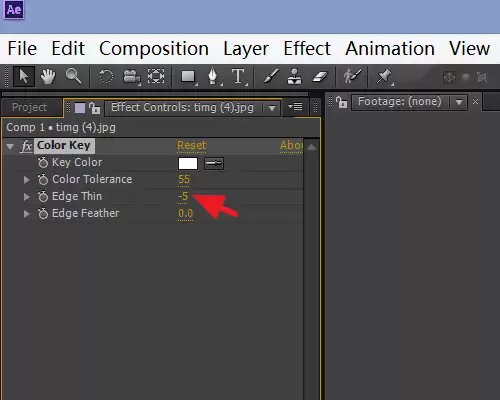Image resolution: width=500 pixels, height=400 pixels.
Task: Expand the Edge Thin property
Action: click(27, 197)
